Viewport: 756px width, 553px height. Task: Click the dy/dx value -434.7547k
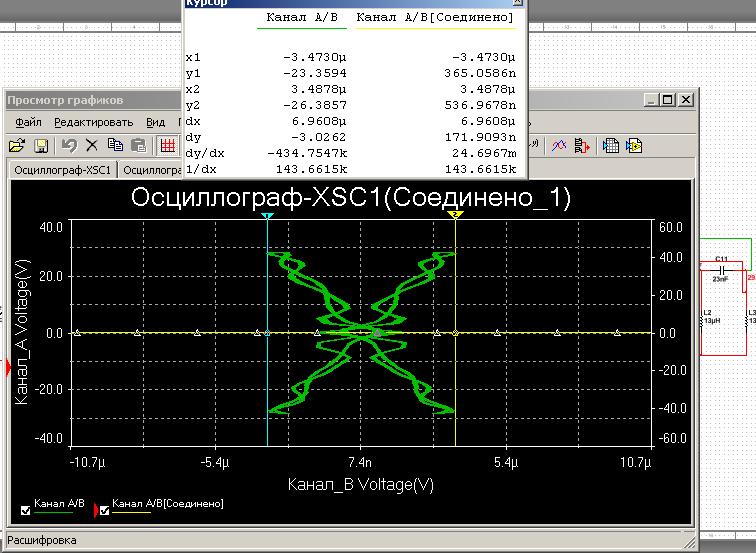click(307, 153)
